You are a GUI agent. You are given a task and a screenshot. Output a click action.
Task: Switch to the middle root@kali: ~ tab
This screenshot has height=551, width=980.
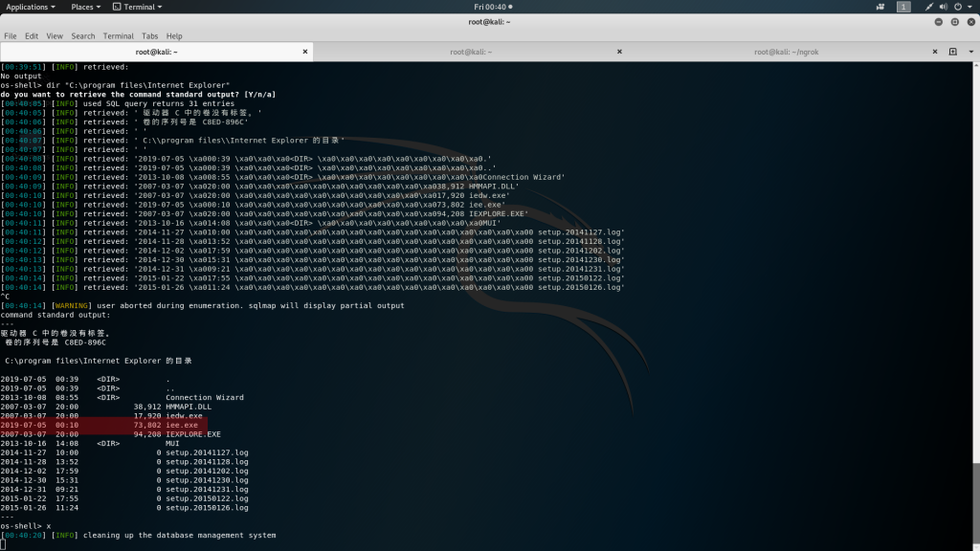470,52
